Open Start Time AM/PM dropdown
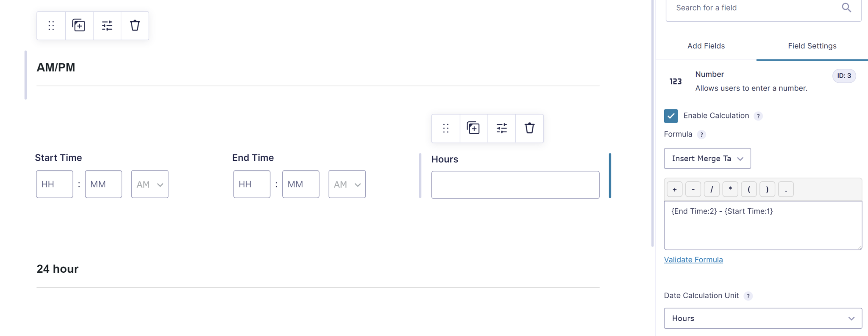The width and height of the screenshot is (868, 336). 150,185
